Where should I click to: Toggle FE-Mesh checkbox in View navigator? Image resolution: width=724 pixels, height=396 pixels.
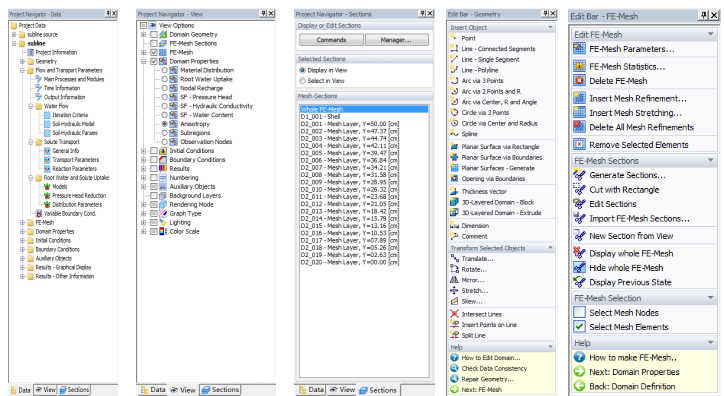point(154,52)
